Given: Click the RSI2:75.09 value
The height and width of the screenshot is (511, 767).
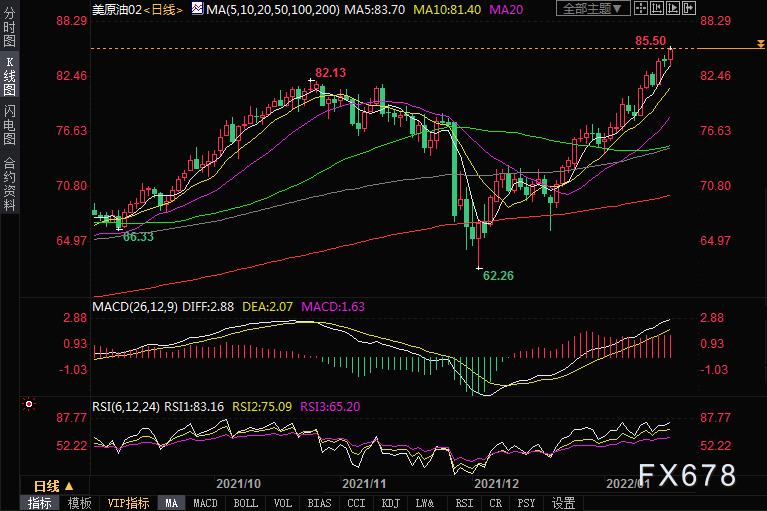Looking at the screenshot, I should [x=262, y=406].
